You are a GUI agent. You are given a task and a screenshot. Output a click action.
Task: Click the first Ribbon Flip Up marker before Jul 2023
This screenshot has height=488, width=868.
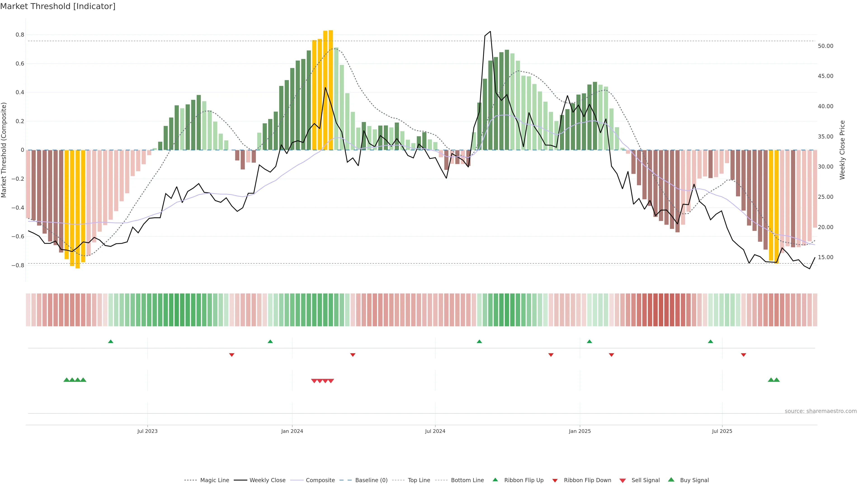[111, 342]
